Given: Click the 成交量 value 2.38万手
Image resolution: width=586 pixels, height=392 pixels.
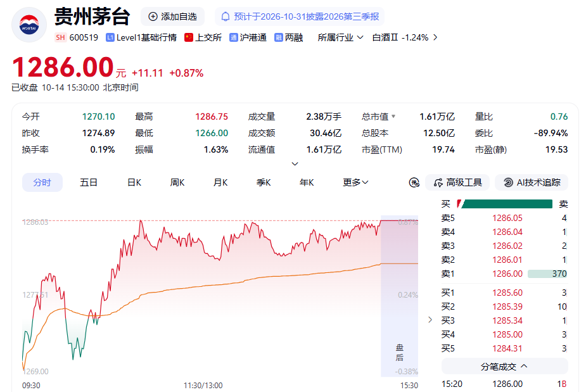Looking at the screenshot, I should [x=324, y=117].
